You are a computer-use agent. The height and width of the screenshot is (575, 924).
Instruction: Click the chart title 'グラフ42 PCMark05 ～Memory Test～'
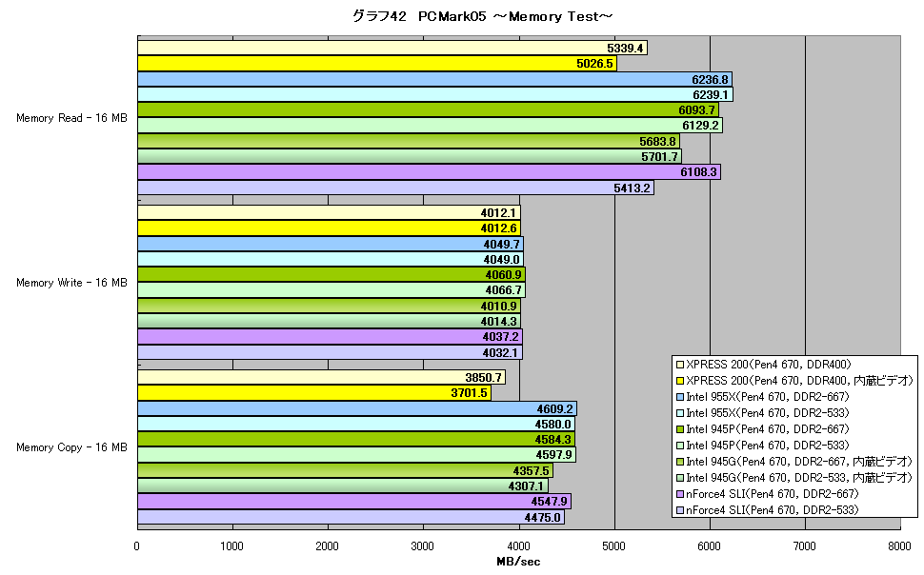click(x=483, y=16)
